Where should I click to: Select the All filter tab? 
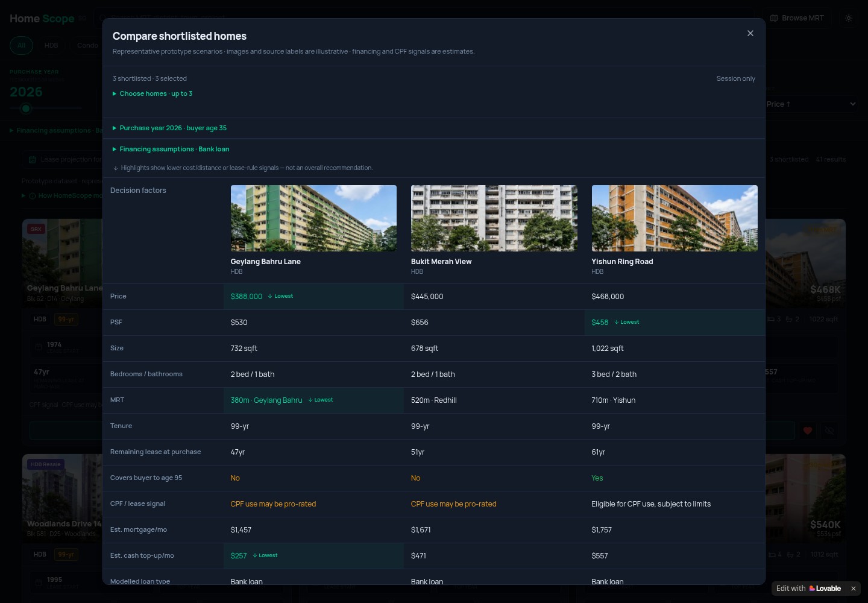click(x=21, y=45)
